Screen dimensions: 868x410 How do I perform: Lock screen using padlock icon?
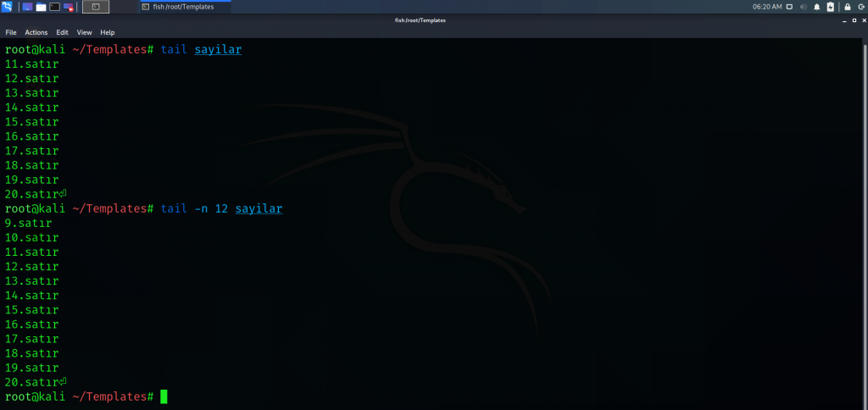tap(847, 7)
